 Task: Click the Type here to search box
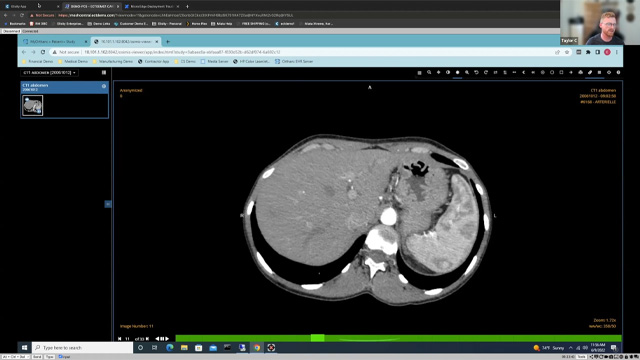click(82, 348)
